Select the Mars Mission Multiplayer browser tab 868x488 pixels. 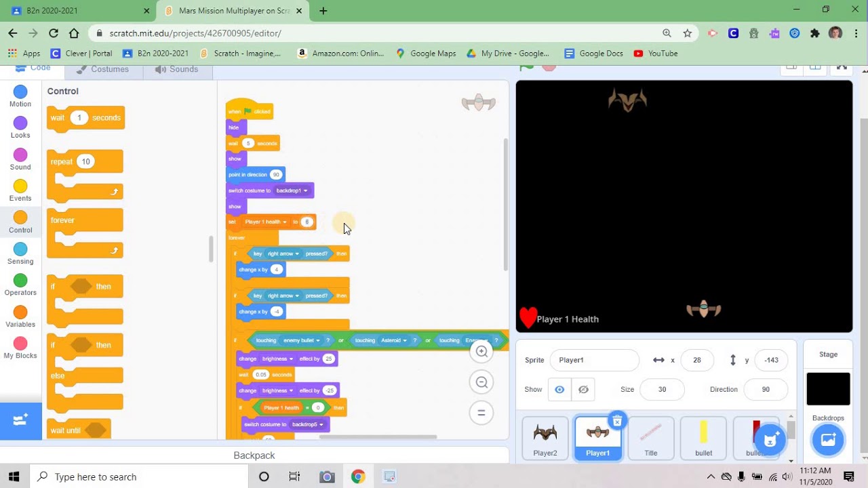233,11
